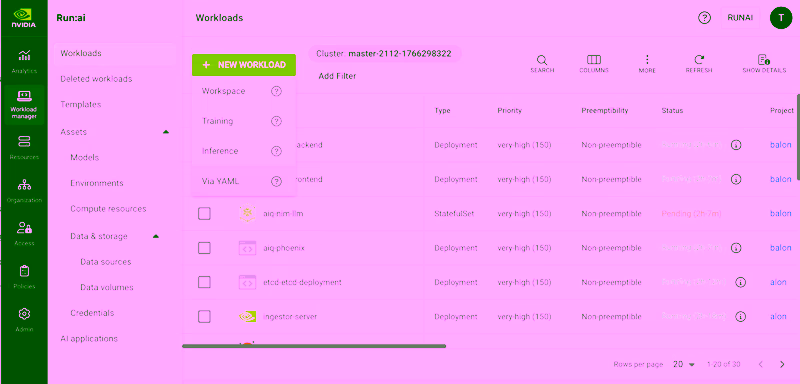Open Templates in the side menu
Screen dimensions: 800x384
tap(81, 105)
